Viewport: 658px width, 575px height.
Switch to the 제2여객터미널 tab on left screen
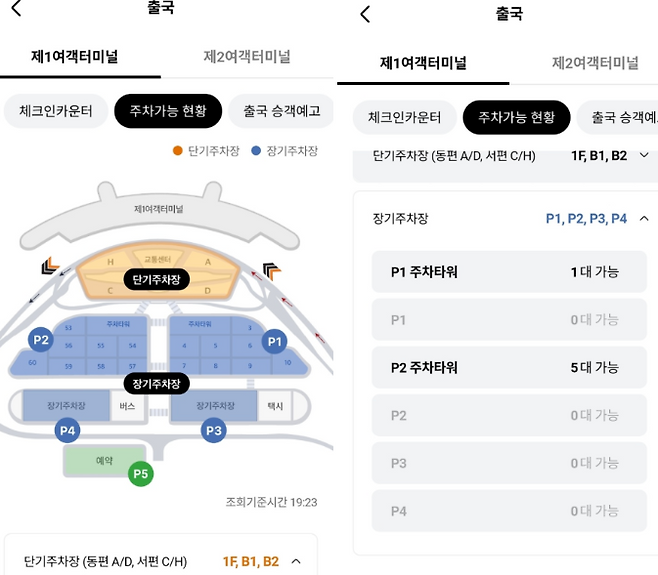(246, 56)
